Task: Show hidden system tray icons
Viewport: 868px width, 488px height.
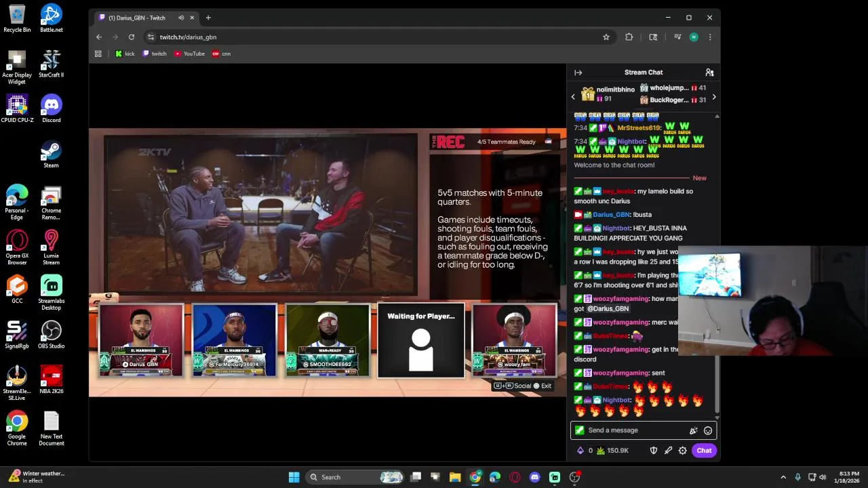Action: [x=783, y=477]
